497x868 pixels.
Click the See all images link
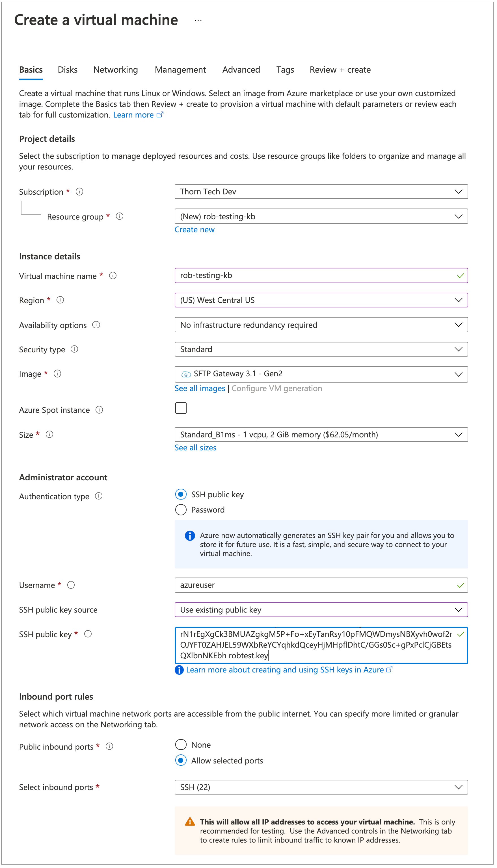point(200,389)
